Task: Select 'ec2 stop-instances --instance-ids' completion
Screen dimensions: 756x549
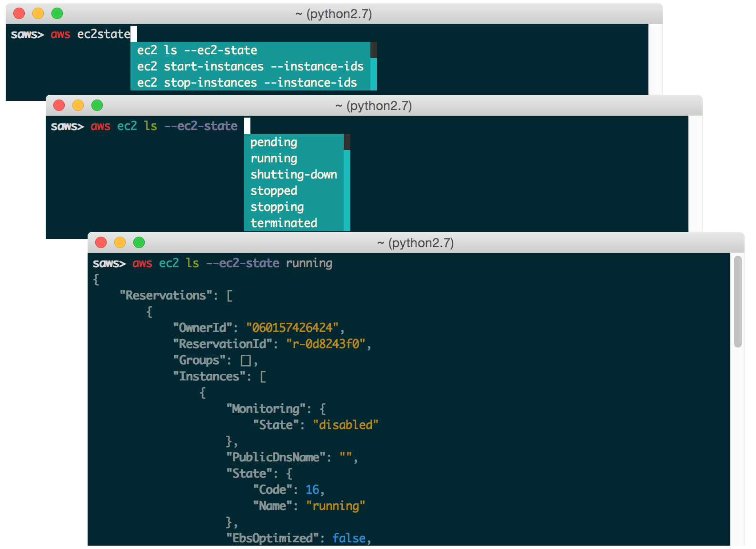Action: [250, 82]
